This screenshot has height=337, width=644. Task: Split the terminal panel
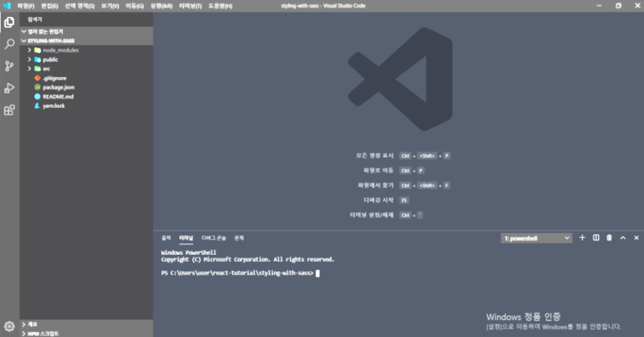[x=596, y=237]
